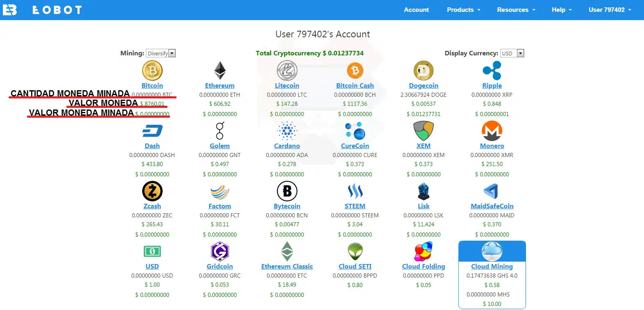Open the Bitcoin Cash link
This screenshot has width=644, height=310.
tap(355, 86)
